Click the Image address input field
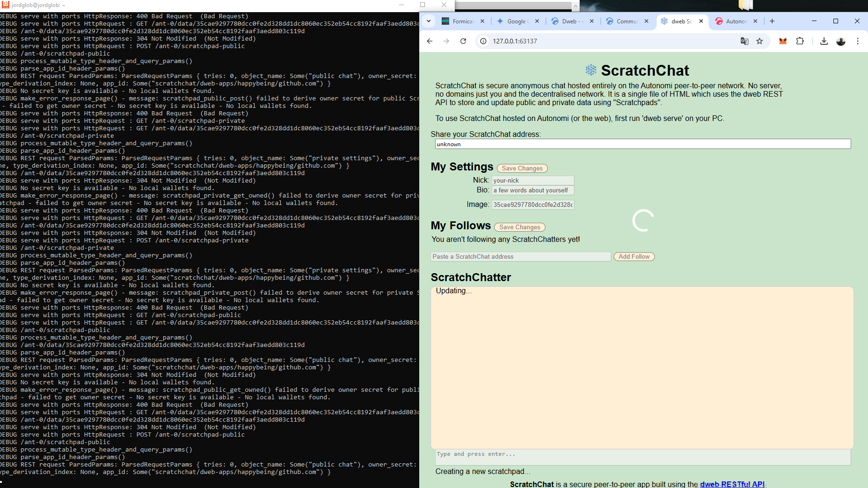Image resolution: width=868 pixels, height=488 pixels. pyautogui.click(x=533, y=205)
